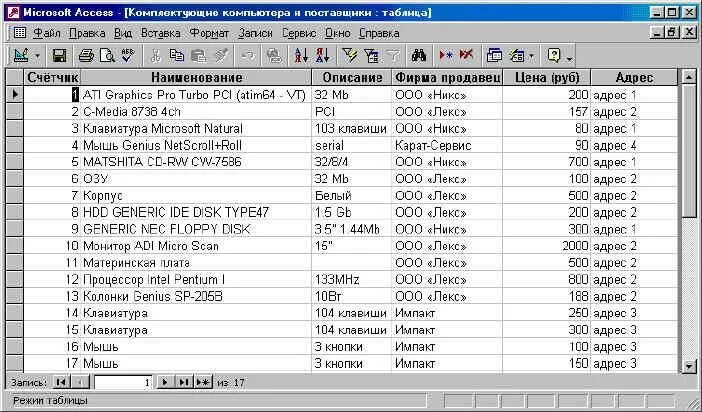This screenshot has width=702, height=412.
Task: Click the cell "C-Media 8738 4ch"
Action: tap(196, 112)
